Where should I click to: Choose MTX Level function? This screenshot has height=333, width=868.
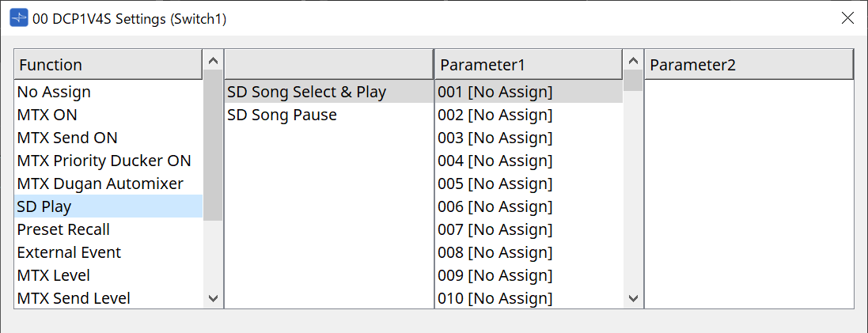(54, 275)
